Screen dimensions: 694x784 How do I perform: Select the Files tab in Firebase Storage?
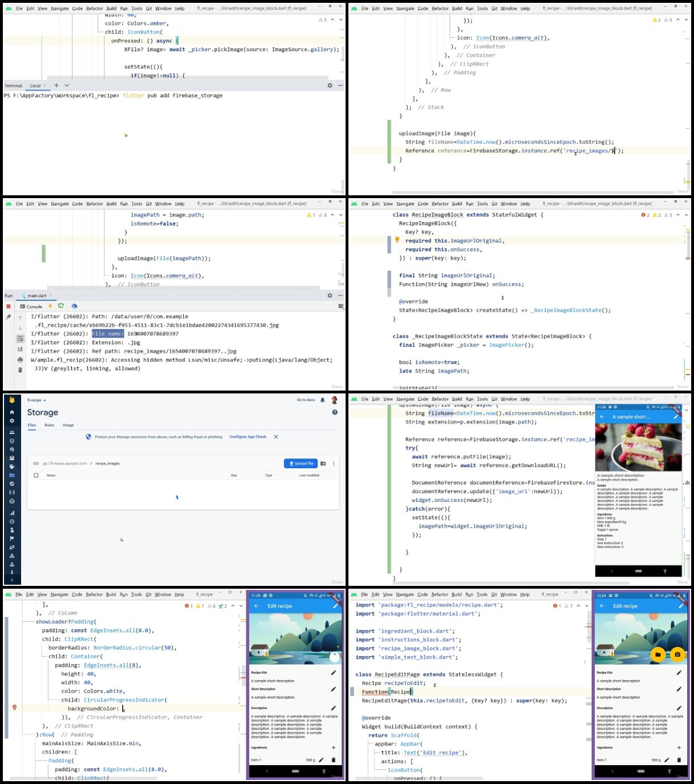pyautogui.click(x=32, y=425)
